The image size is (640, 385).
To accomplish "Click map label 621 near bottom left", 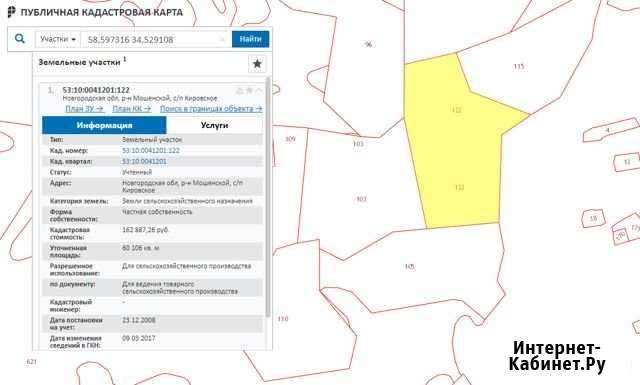I will point(31,362).
